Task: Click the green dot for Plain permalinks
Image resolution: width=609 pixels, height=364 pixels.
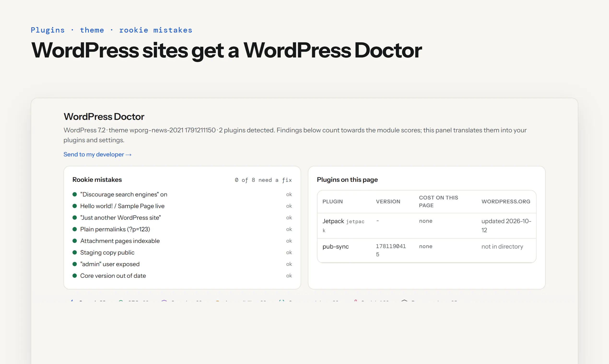Action: tap(75, 229)
